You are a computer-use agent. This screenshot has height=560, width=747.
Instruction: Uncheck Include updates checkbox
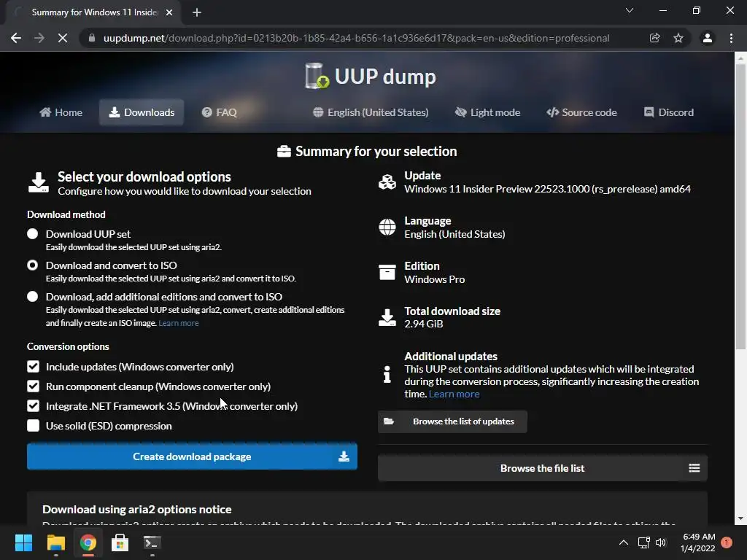click(x=33, y=367)
